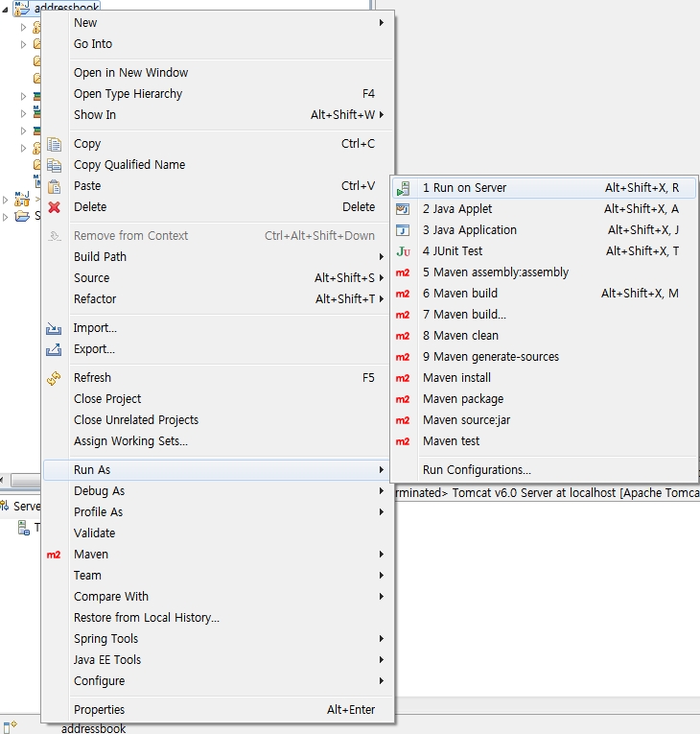This screenshot has width=700, height=734.
Task: Click the Run on Server icon
Action: point(404,188)
